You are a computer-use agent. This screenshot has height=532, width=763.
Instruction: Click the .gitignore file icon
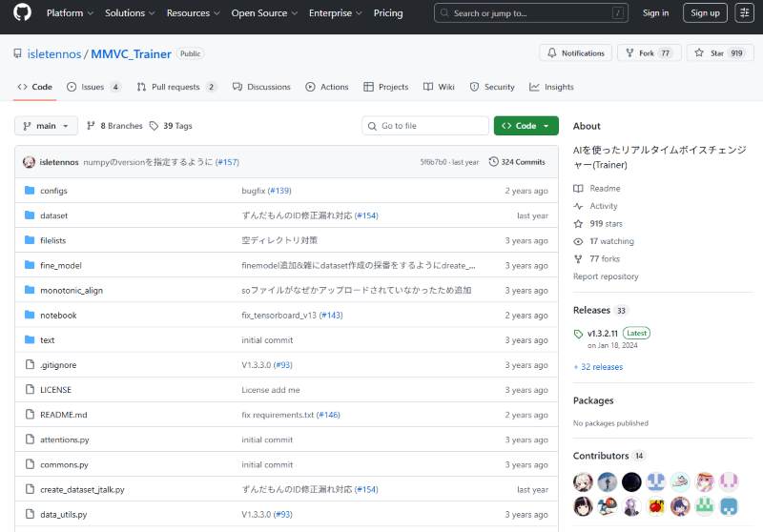pyautogui.click(x=30, y=364)
